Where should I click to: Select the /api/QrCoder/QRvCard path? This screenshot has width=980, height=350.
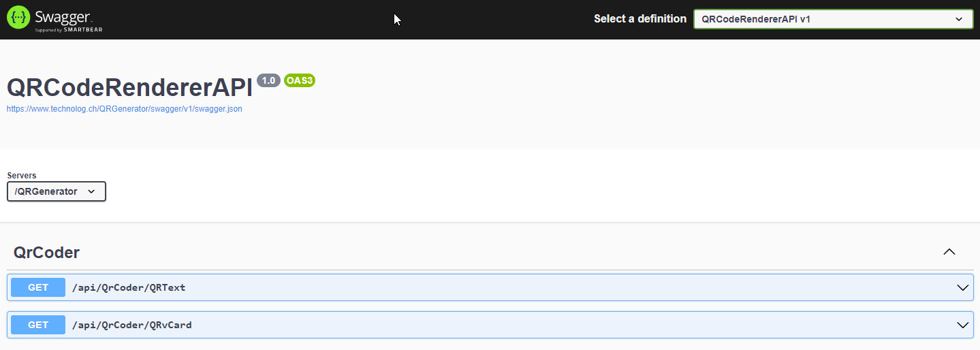[132, 325]
